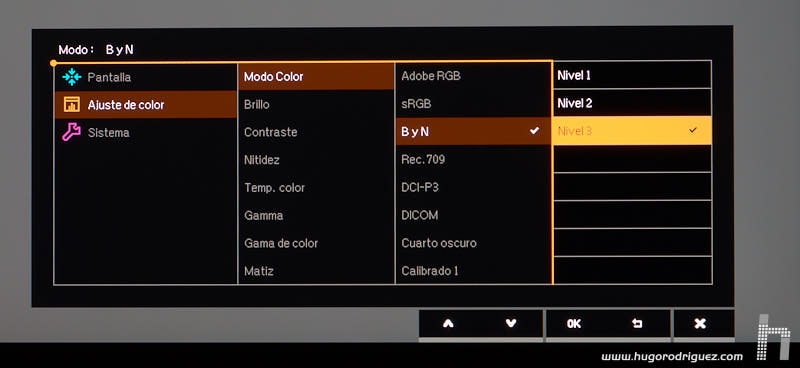Image resolution: width=800 pixels, height=368 pixels.
Task: Click the up arrow navigation button
Action: pos(448,324)
